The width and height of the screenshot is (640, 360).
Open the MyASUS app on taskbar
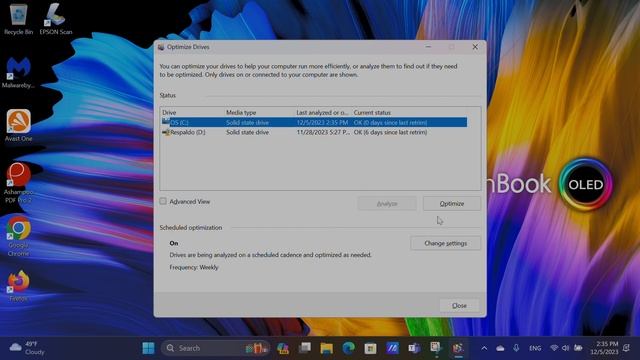click(392, 348)
